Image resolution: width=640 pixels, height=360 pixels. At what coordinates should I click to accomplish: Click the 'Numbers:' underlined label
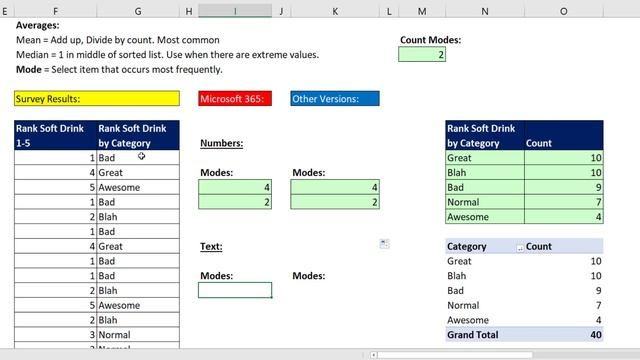pyautogui.click(x=221, y=143)
